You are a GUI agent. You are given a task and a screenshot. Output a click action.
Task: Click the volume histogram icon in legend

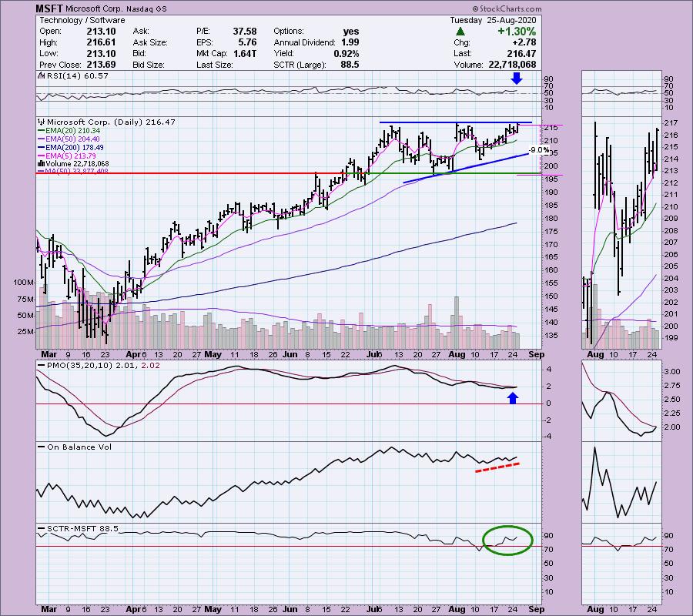click(42, 164)
